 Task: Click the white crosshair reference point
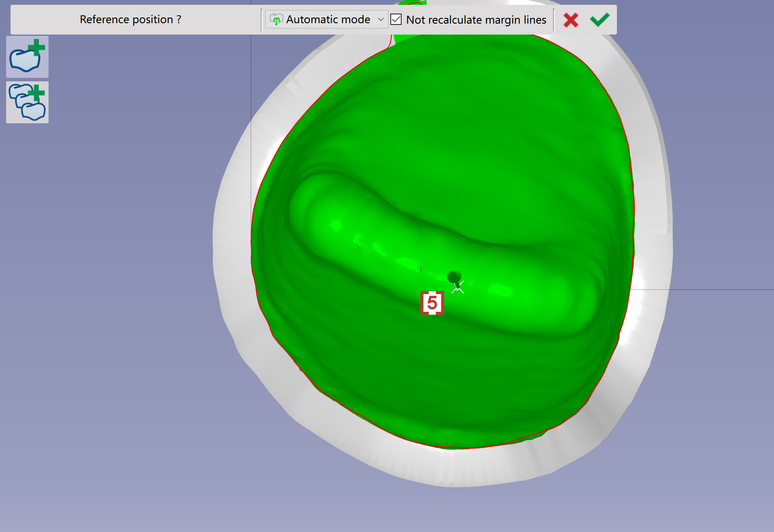pos(458,288)
